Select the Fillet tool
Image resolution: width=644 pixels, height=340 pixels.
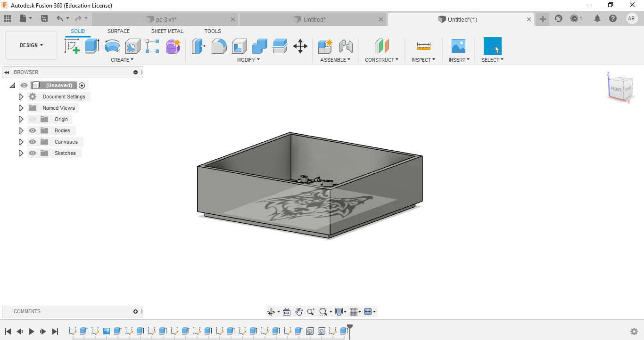pos(219,46)
